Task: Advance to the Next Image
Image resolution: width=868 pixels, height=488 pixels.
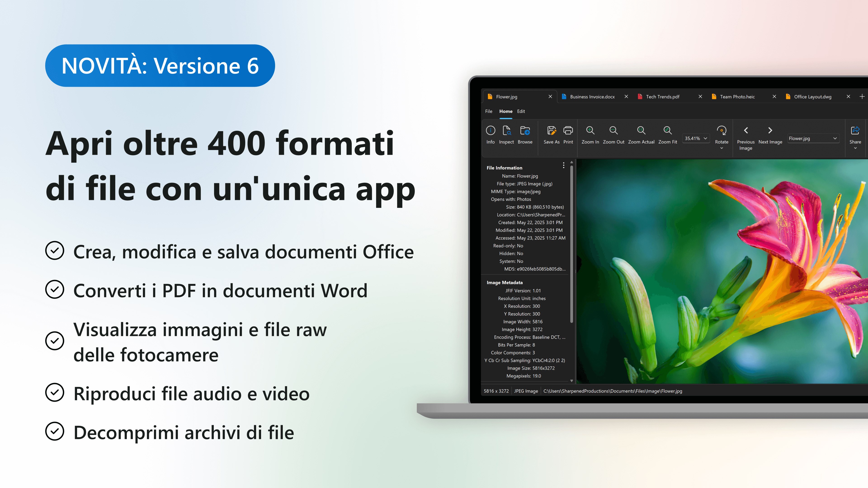Action: coord(770,131)
